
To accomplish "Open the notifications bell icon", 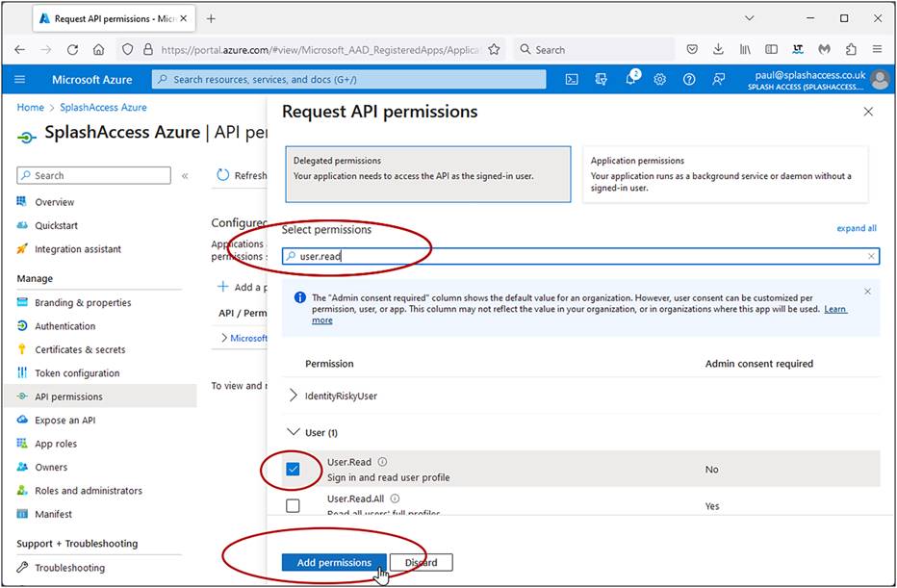I will 631,79.
